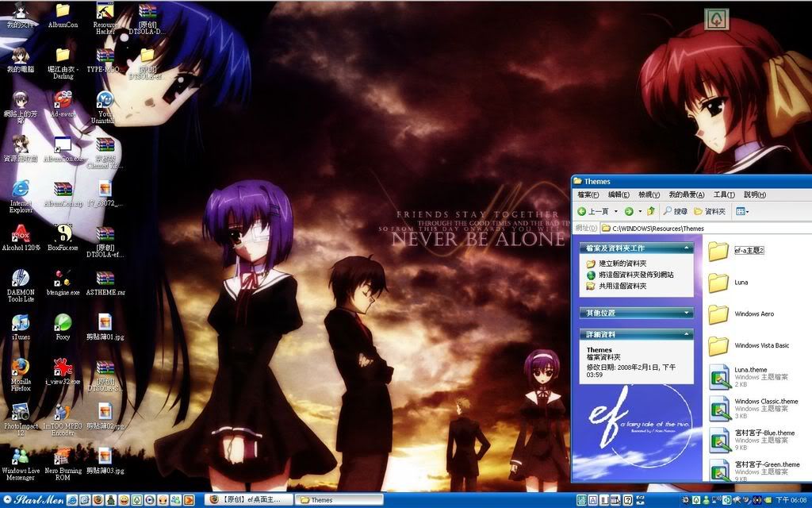Viewport: 812px width, 508px height.
Task: Select the 我的電腦 desktop icon
Action: pyautogui.click(x=21, y=60)
